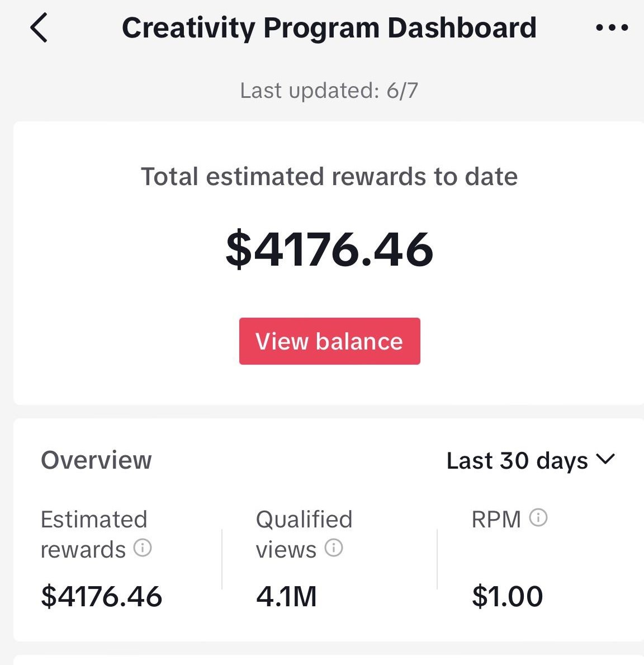This screenshot has width=644, height=665.
Task: Click the Overview section heading
Action: tap(96, 460)
